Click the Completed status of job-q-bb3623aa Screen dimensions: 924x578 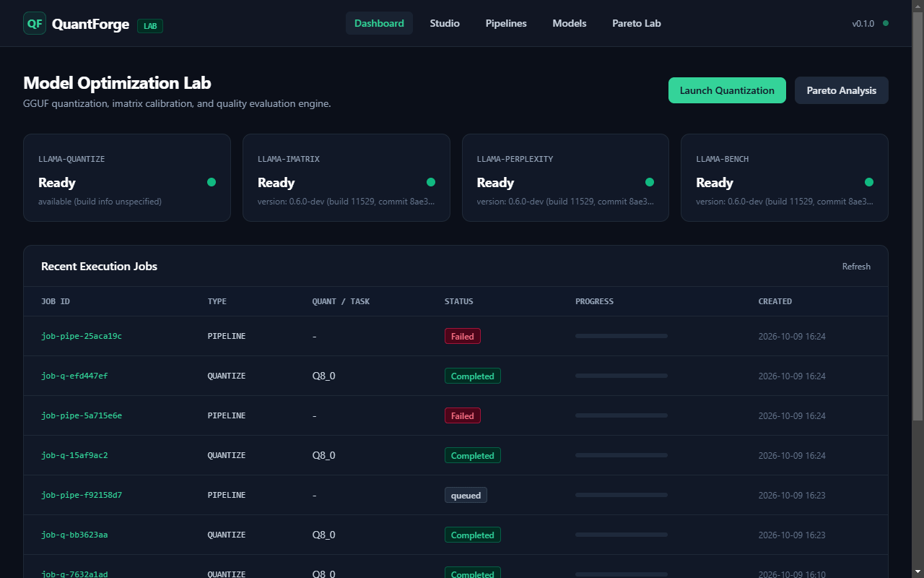473,535
